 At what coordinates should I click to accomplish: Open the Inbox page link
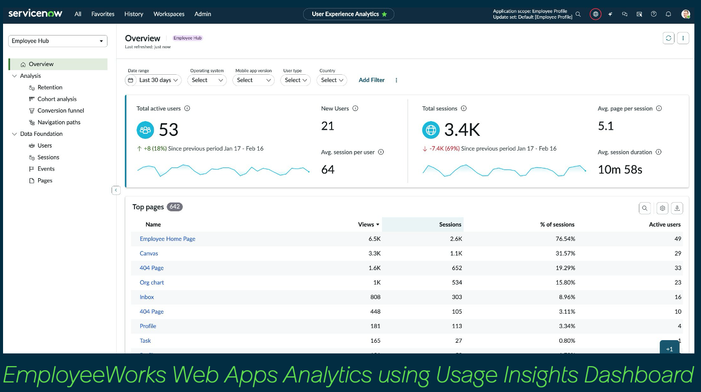[x=147, y=297]
